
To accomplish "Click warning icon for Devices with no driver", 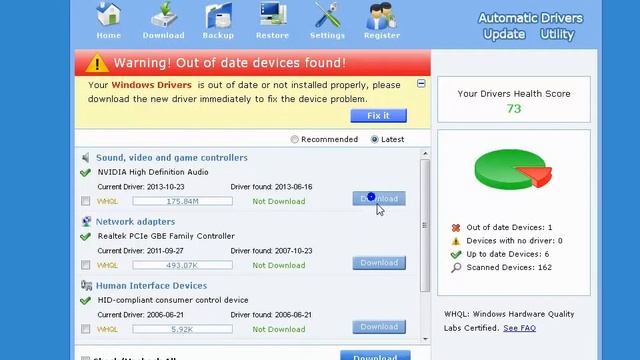I will coord(456,241).
